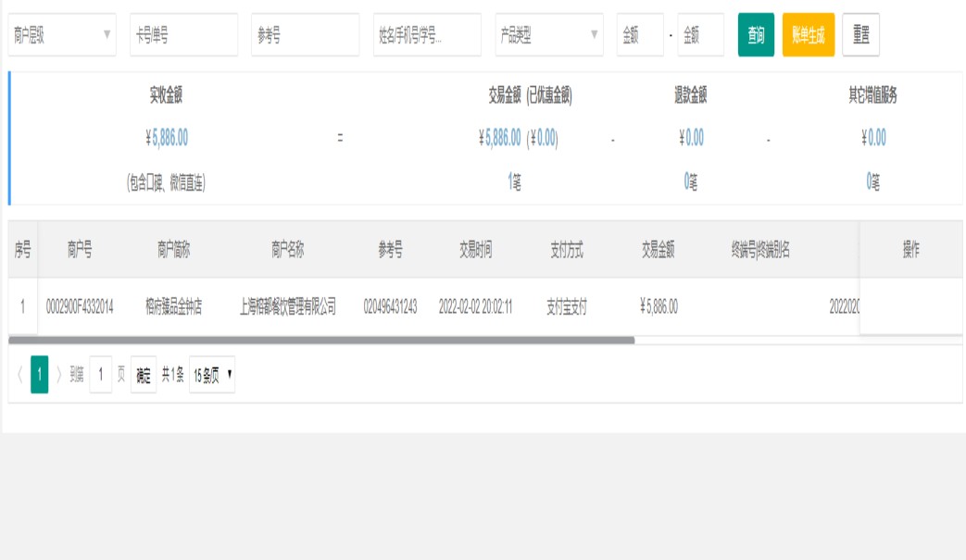Click the maximum 金额 input field

(700, 35)
